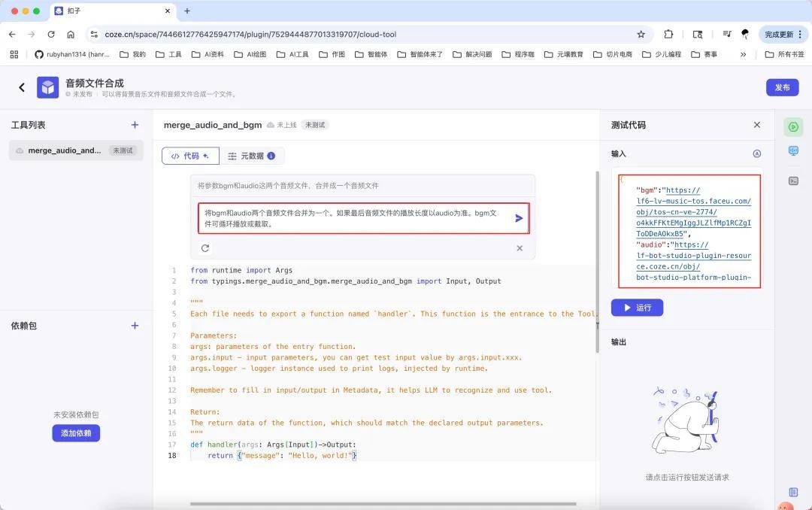Image resolution: width=812 pixels, height=510 pixels.
Task: Click the 发布 publish button
Action: (x=782, y=87)
